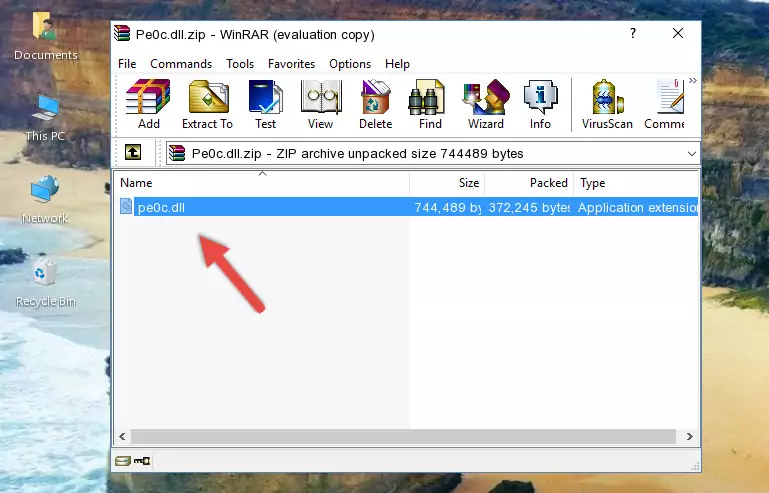This screenshot has height=493, width=769.
Task: Expand the archive path dropdown
Action: [692, 154]
